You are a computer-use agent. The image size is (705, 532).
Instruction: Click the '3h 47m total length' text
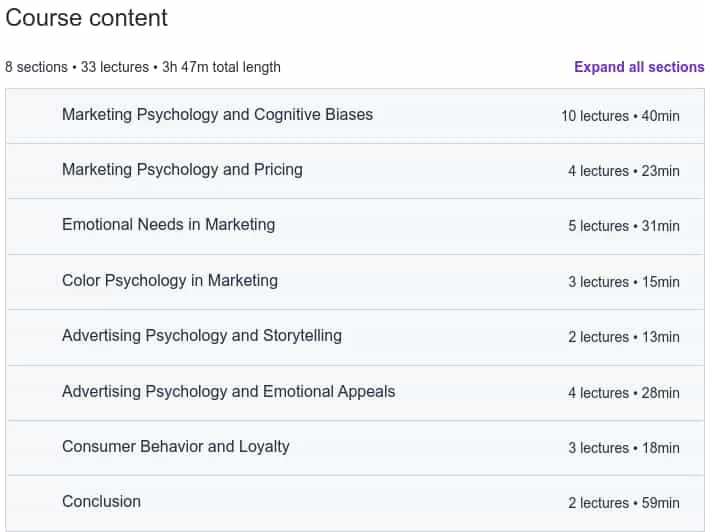click(x=221, y=67)
